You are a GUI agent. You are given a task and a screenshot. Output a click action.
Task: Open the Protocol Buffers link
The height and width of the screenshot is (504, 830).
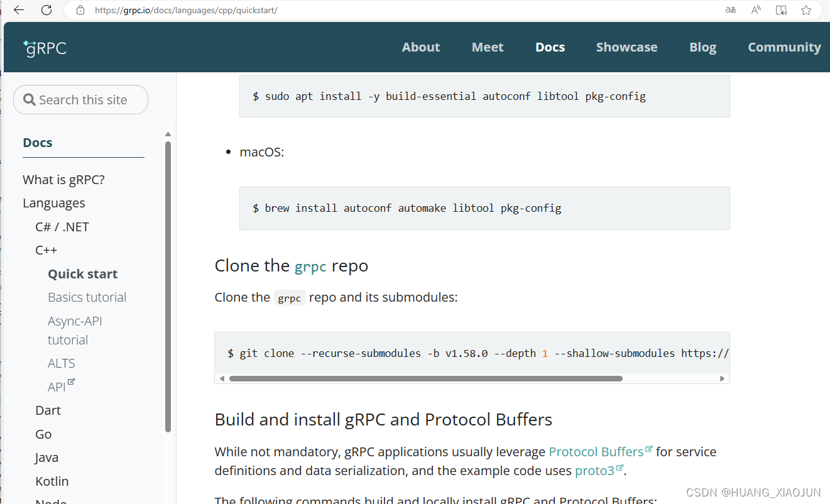click(596, 451)
